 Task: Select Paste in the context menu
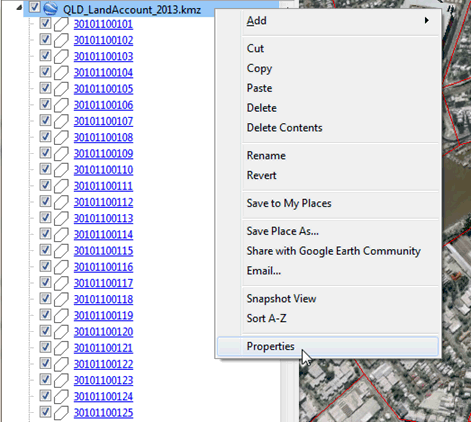(340, 88)
